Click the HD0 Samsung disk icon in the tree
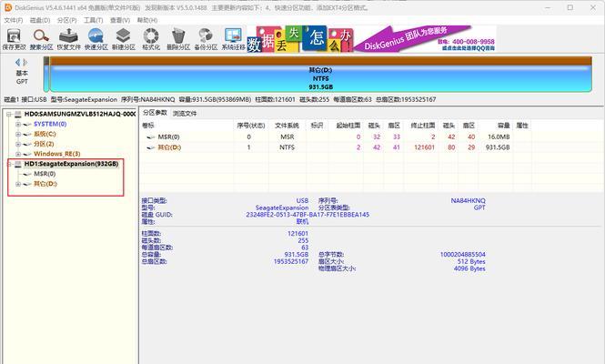Screen dimensions: 605x364 [x=18, y=115]
